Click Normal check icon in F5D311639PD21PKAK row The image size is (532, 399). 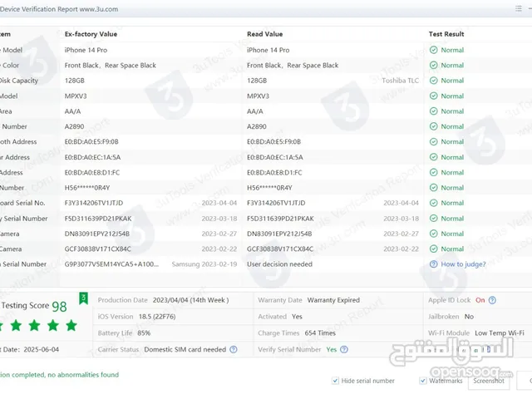(433, 218)
